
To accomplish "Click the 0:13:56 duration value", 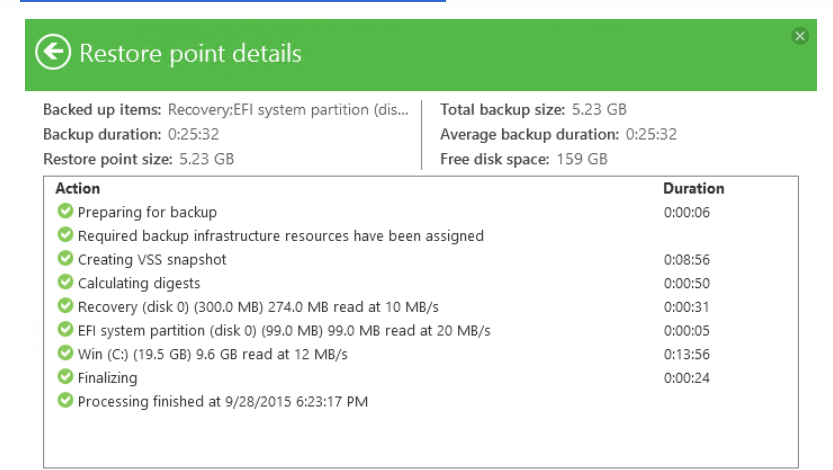I will pyautogui.click(x=685, y=354).
